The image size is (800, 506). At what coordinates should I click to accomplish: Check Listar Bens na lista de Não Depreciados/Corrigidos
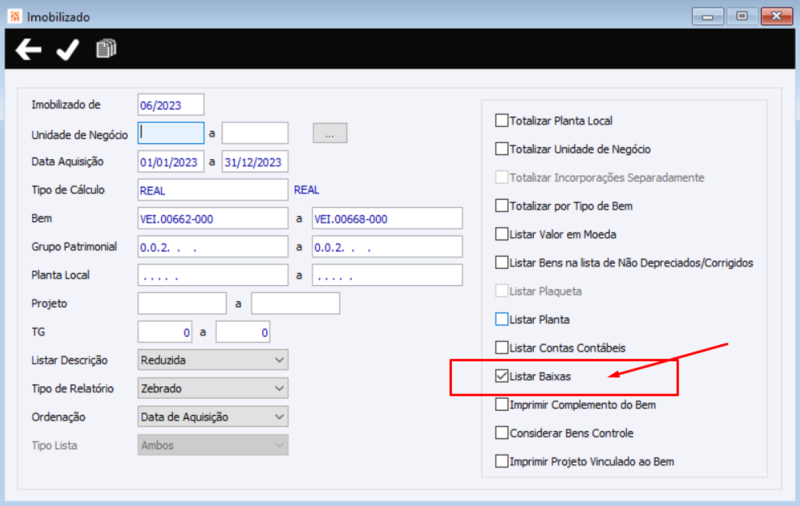(x=502, y=263)
